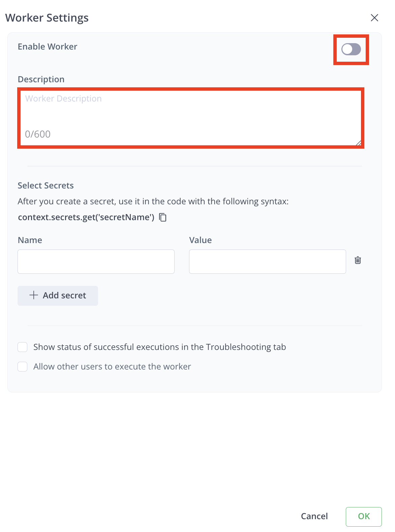The width and height of the screenshot is (395, 532).
Task: Toggle the Enable Worker switch on
Action: (x=351, y=50)
